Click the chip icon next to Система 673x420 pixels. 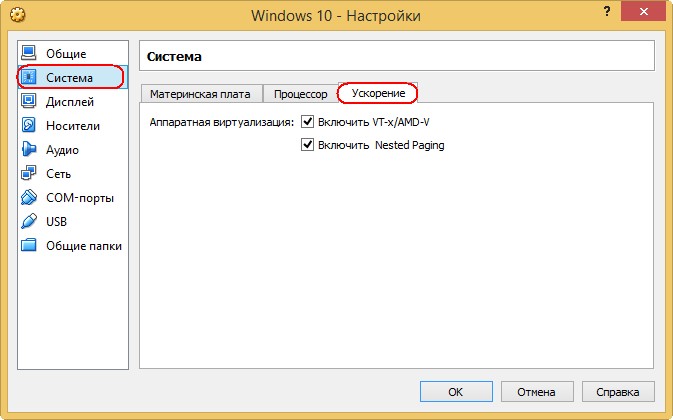point(29,77)
